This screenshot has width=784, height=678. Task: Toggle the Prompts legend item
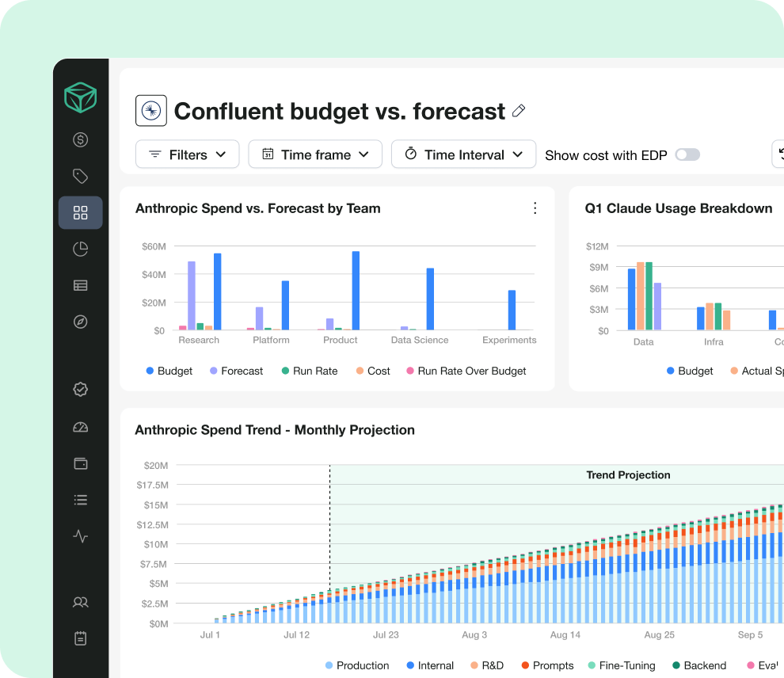tap(547, 665)
